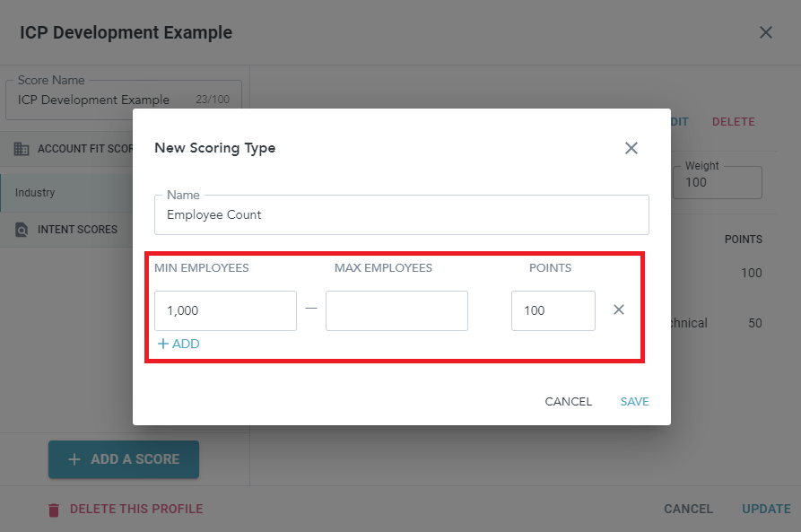Cancel the New Scoring Type dialog
This screenshot has height=532, width=801.
coord(568,402)
